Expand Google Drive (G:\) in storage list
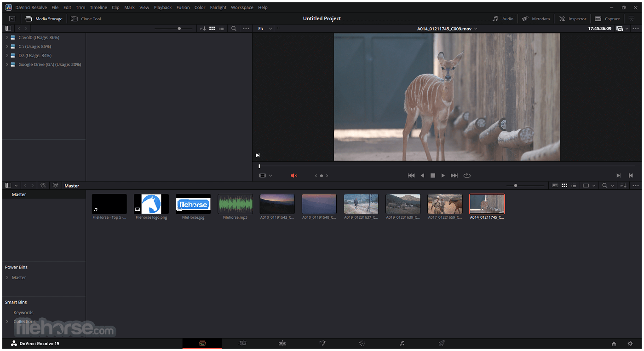The image size is (644, 351). pos(7,64)
